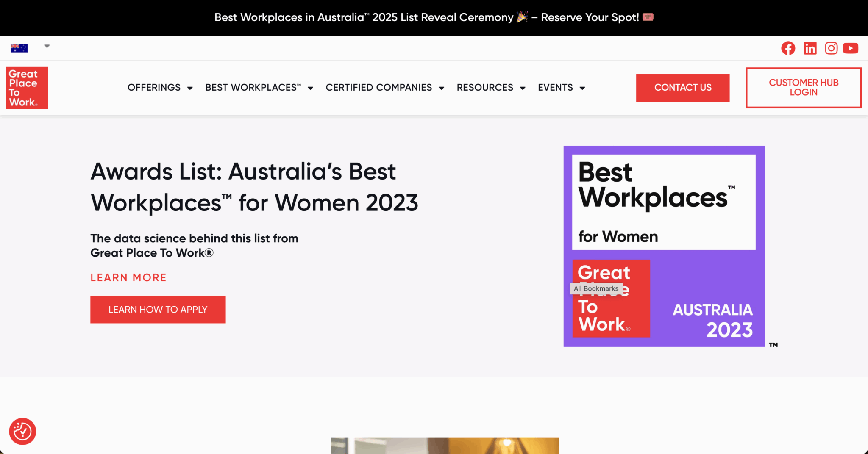Expand the Certified Companies menu arrow
868x454 pixels.
(441, 88)
